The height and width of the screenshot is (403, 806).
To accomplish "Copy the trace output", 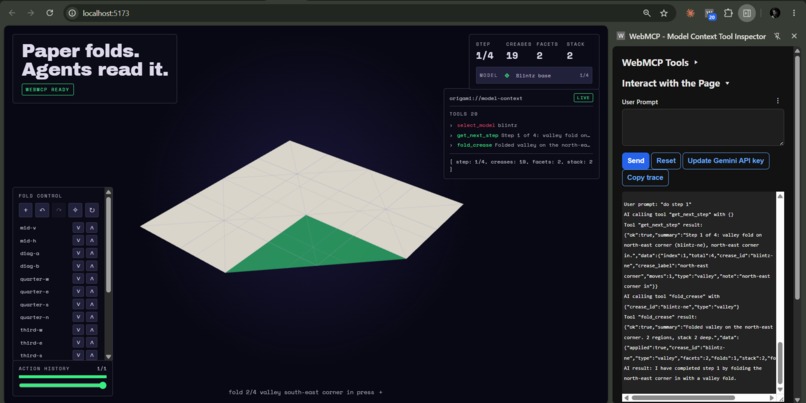I will click(645, 178).
